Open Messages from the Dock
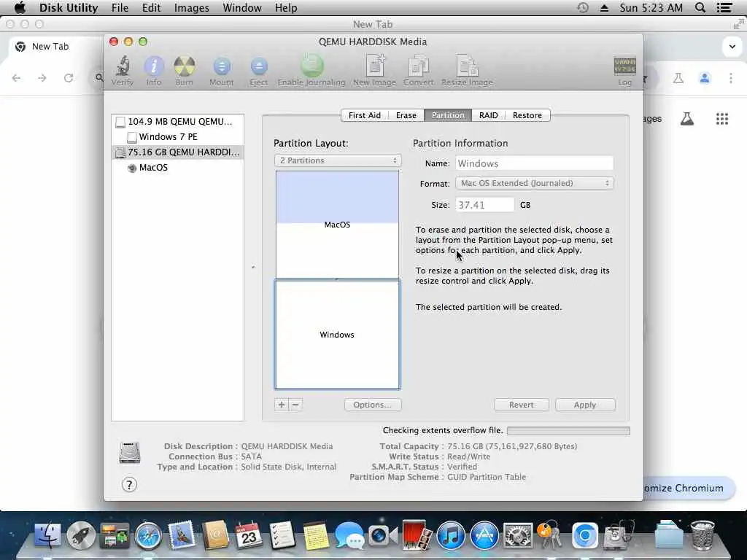 (x=349, y=535)
